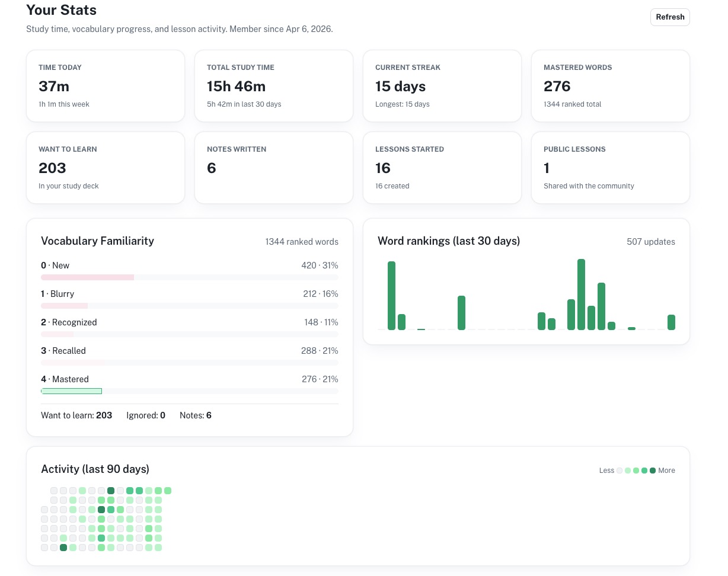Click the "0 · New" familiarity label
This screenshot has width=728, height=576.
55,265
